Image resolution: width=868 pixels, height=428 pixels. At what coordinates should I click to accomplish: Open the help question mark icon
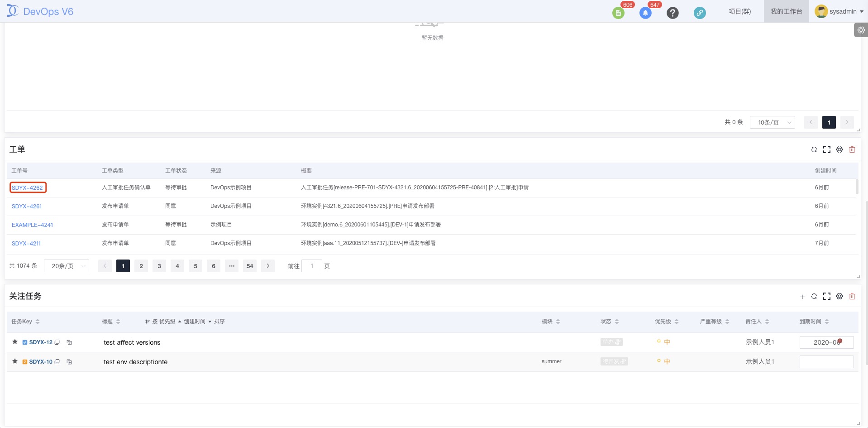point(672,13)
